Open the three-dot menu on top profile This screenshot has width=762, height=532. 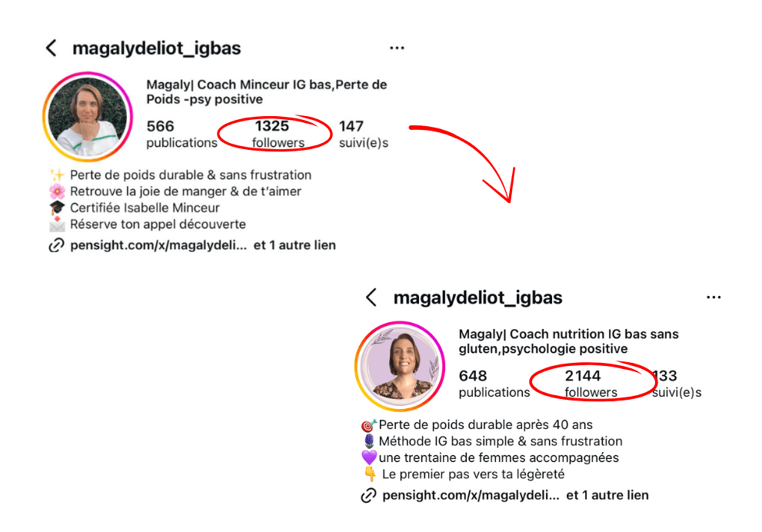[397, 48]
